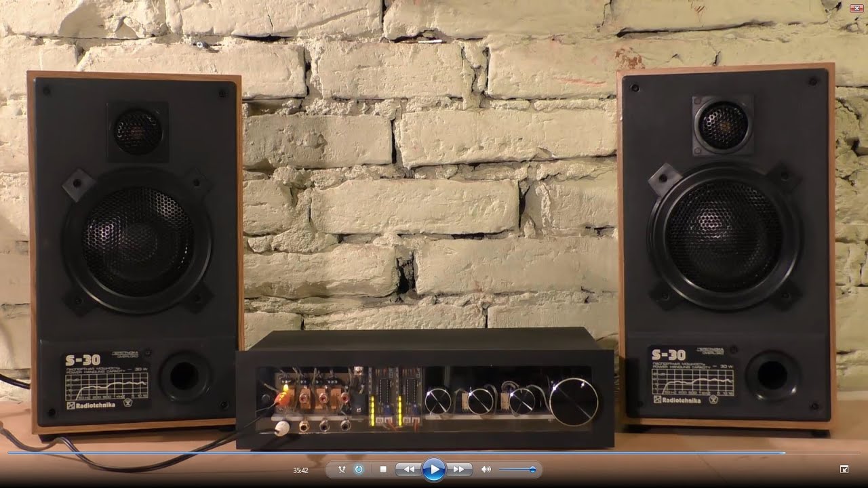The width and height of the screenshot is (868, 488).
Task: Click the elapsed time 35:42 display
Action: (x=300, y=470)
